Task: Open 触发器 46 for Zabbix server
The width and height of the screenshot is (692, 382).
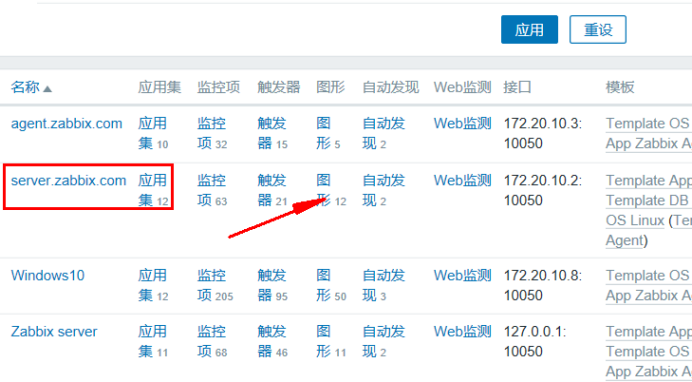Action: (x=272, y=341)
